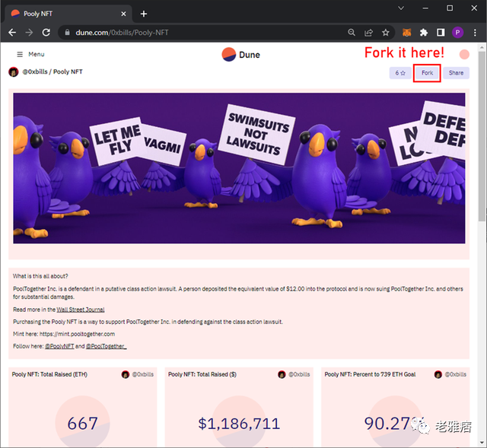Close the Pooly NFT tab
Screen dimensions: 487x448
123,14
